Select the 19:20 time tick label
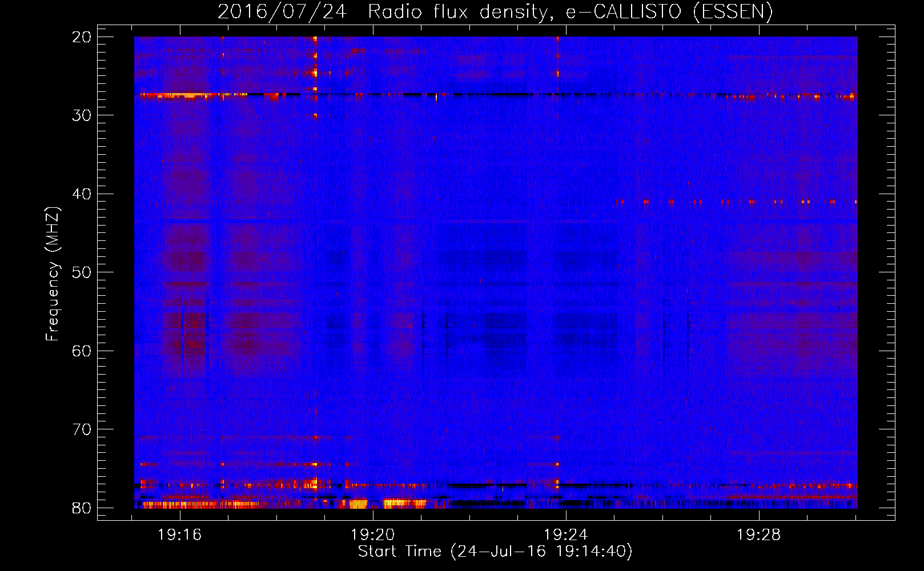This screenshot has height=571, width=924. 373,534
